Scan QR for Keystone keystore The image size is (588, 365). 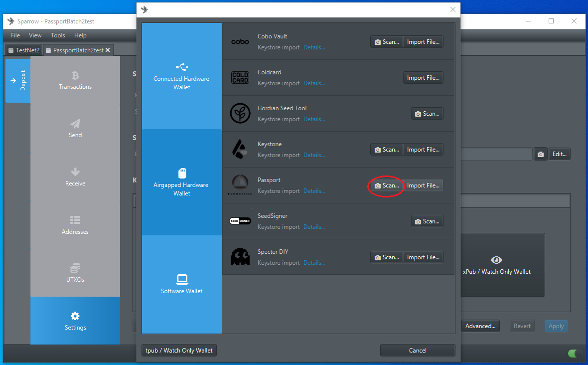(x=387, y=150)
